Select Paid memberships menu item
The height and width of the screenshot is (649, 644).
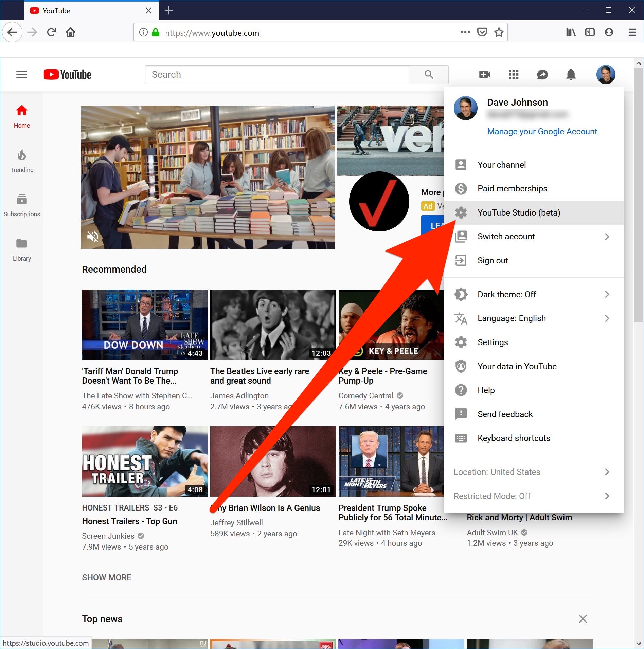pyautogui.click(x=534, y=188)
